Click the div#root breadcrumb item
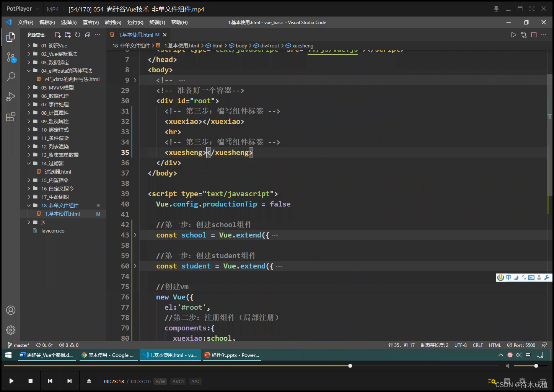Screen dimensions: 554x392 click(x=266, y=46)
